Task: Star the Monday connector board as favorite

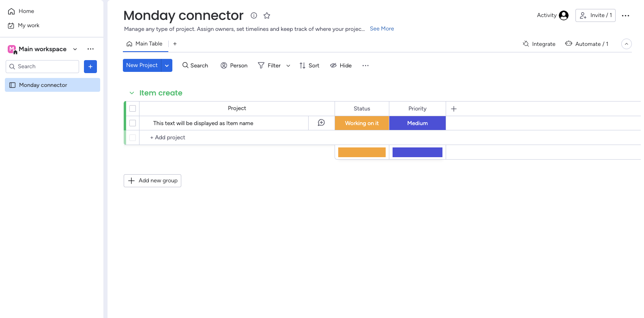Action: point(267,15)
